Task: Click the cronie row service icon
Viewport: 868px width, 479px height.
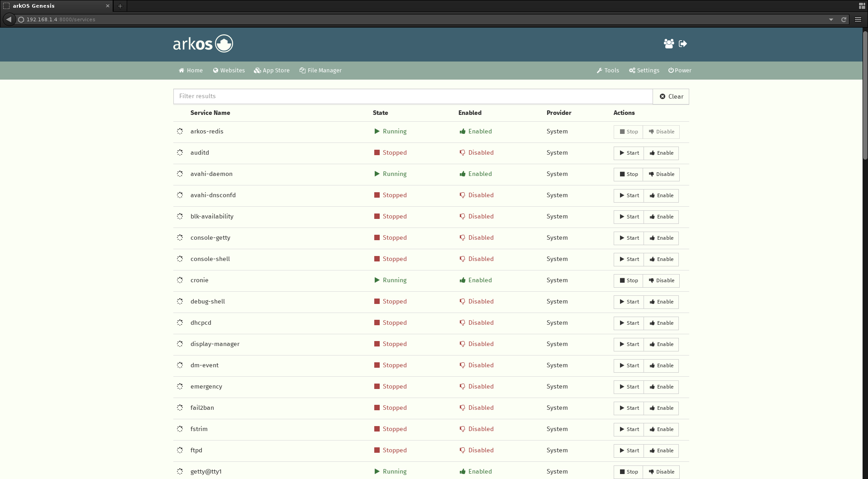Action: click(x=180, y=280)
